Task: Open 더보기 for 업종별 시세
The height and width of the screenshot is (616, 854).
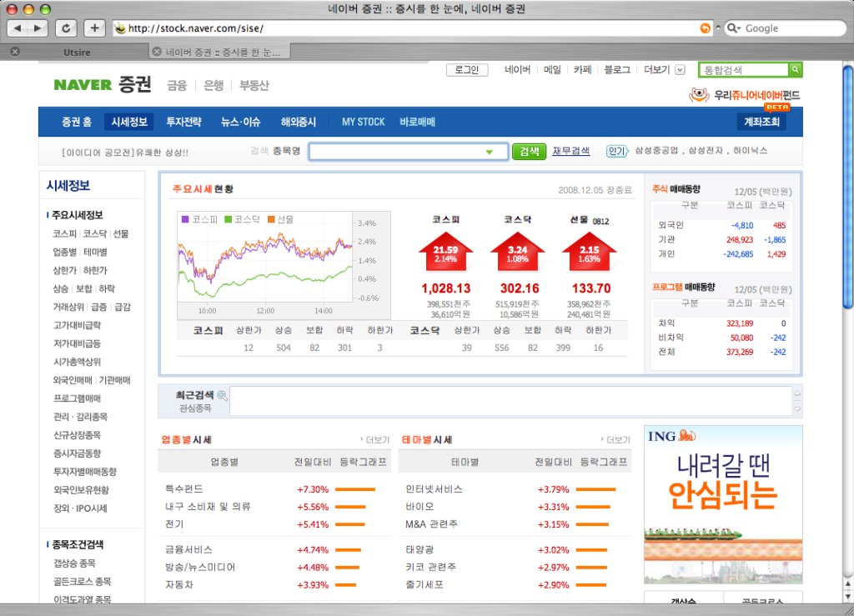Action: (x=375, y=439)
